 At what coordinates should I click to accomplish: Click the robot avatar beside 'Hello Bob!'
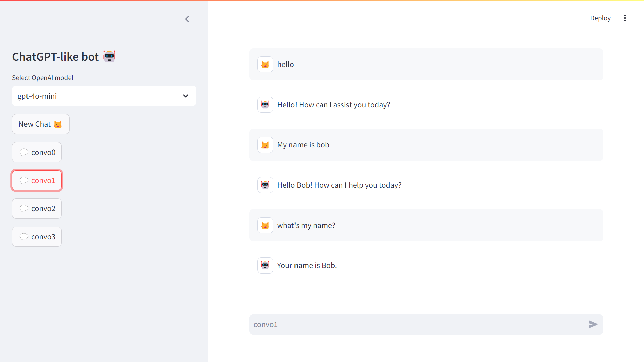[265, 185]
